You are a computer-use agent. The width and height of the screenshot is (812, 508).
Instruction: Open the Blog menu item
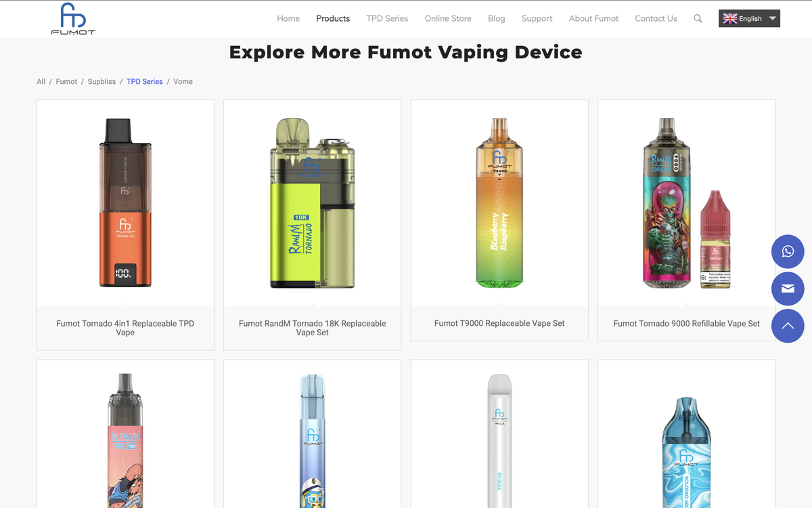(x=497, y=19)
